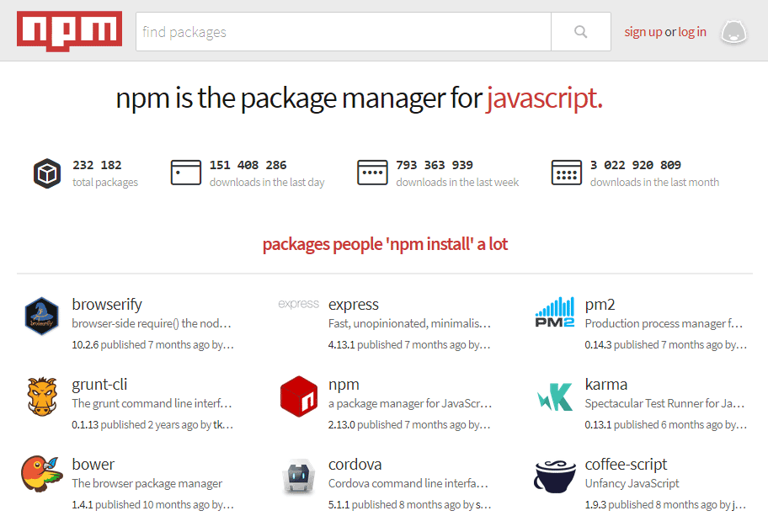Image resolution: width=768 pixels, height=532 pixels.
Task: Click the '232 182' total packages number
Action: (x=97, y=166)
